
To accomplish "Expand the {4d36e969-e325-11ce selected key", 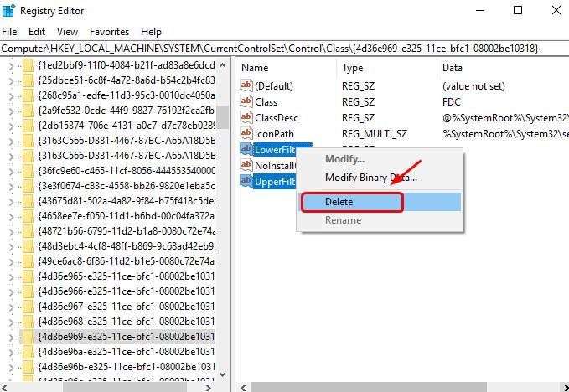I will (11, 338).
